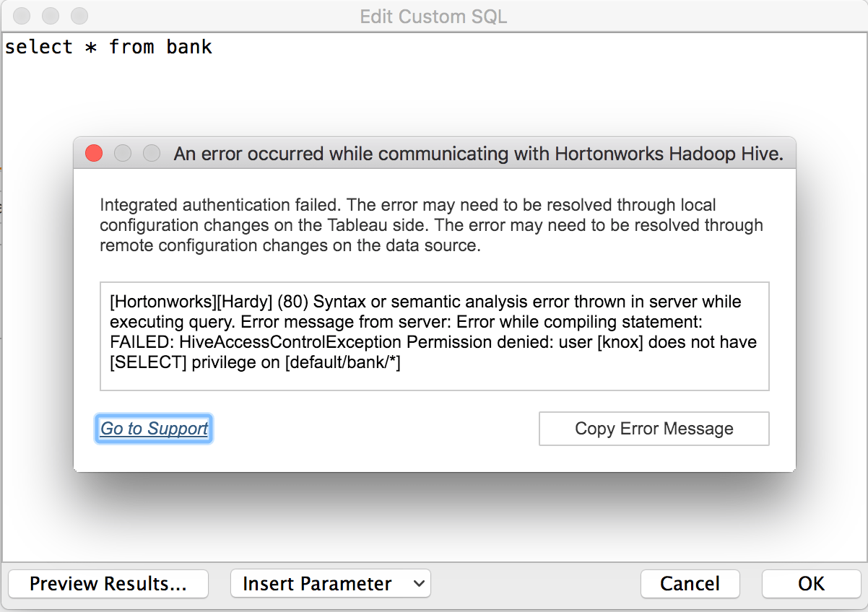The width and height of the screenshot is (868, 612).
Task: Click the error dialog's gray minimize button
Action: click(x=123, y=153)
